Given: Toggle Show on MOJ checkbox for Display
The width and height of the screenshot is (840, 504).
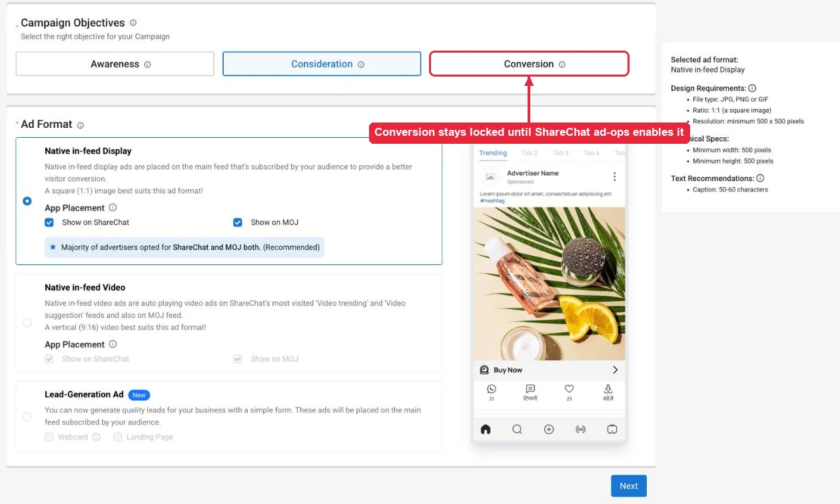Looking at the screenshot, I should click(238, 222).
